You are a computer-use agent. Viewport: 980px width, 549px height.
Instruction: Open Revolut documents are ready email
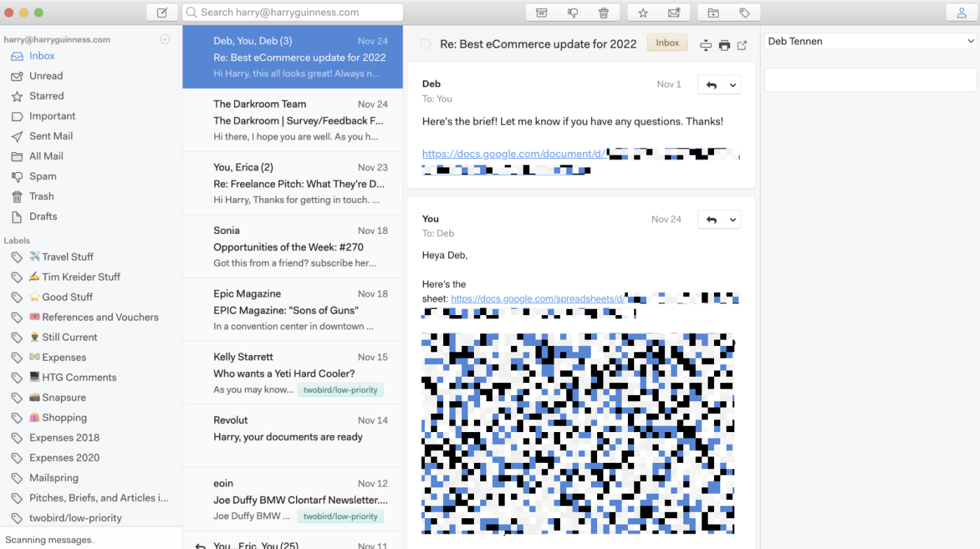[293, 436]
